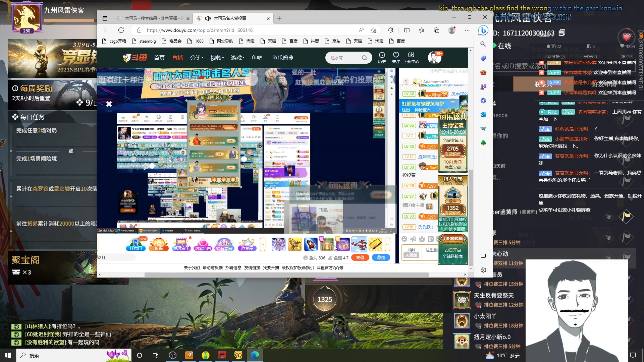Open the Edge extensions puzzle icon
Viewport: 644px width, 362px height.
pos(390,30)
